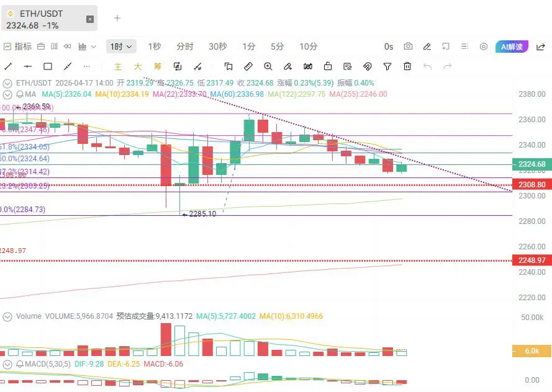
Task: Click the add window icon
Action: (446, 47)
